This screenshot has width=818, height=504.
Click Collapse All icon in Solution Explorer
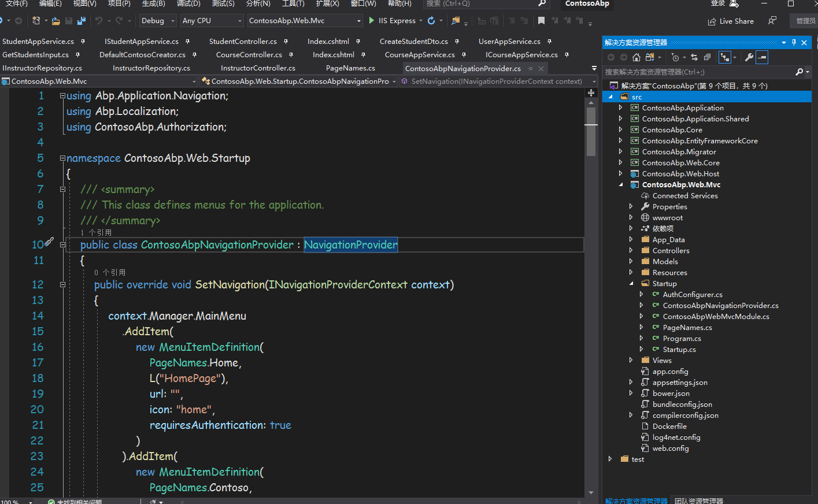tap(707, 57)
